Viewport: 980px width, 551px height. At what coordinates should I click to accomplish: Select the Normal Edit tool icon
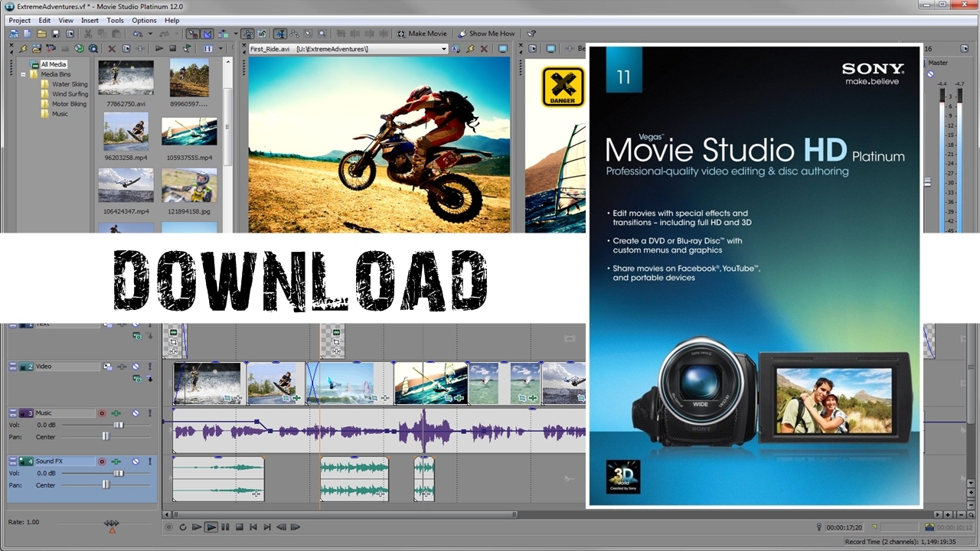click(280, 34)
